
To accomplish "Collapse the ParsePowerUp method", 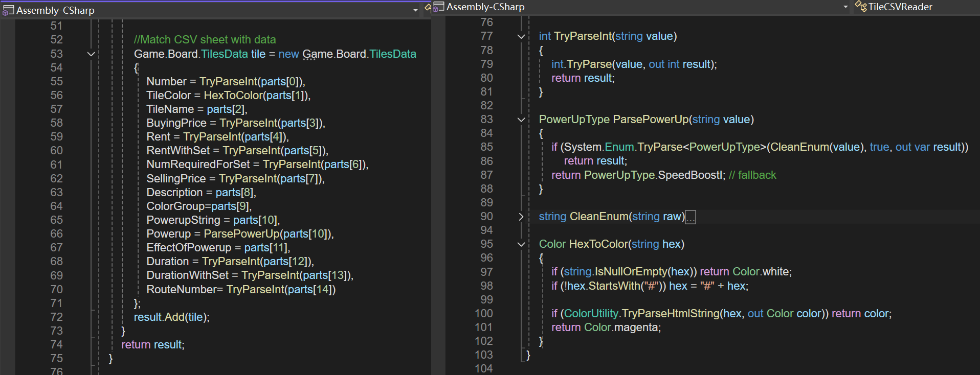I will pos(521,120).
